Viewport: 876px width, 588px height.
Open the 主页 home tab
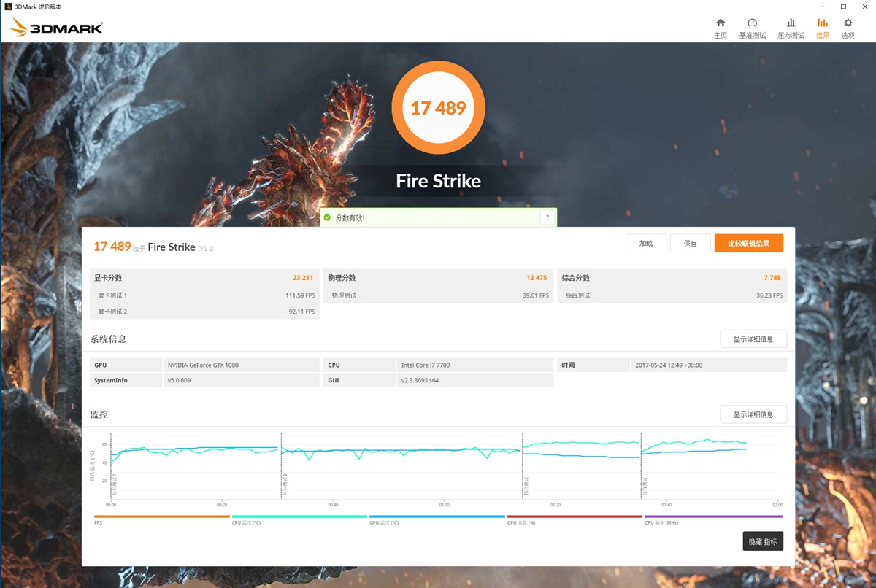point(721,28)
